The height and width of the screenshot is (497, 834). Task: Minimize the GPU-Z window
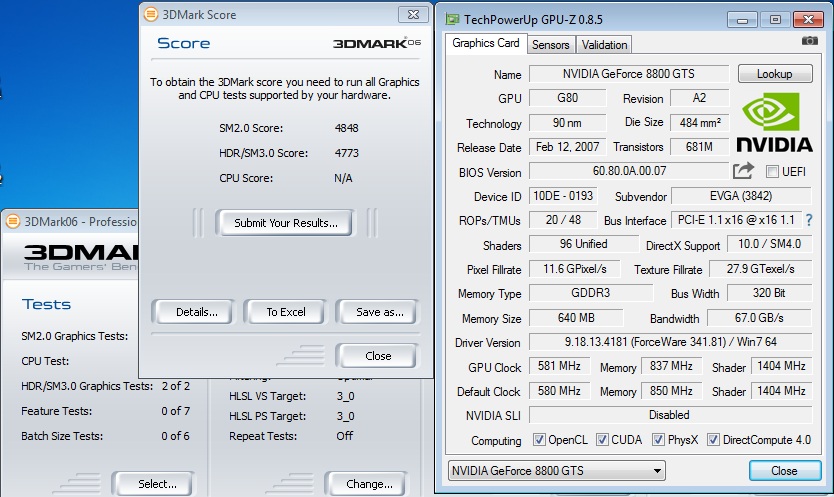tap(743, 20)
